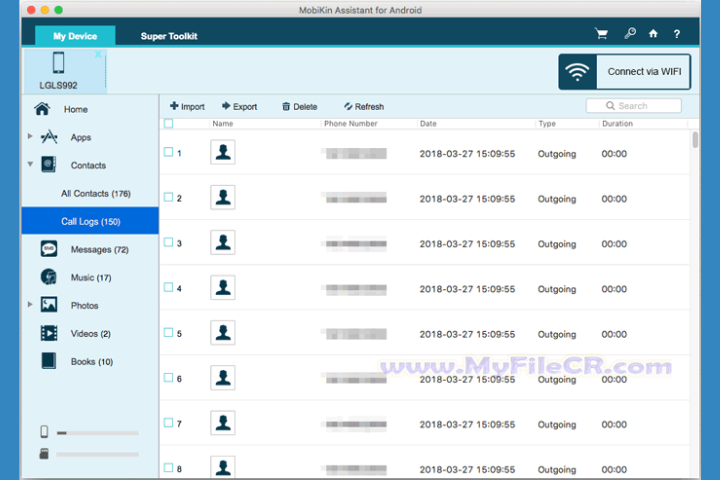Click the Music headphone icon
The height and width of the screenshot is (480, 720).
point(49,277)
